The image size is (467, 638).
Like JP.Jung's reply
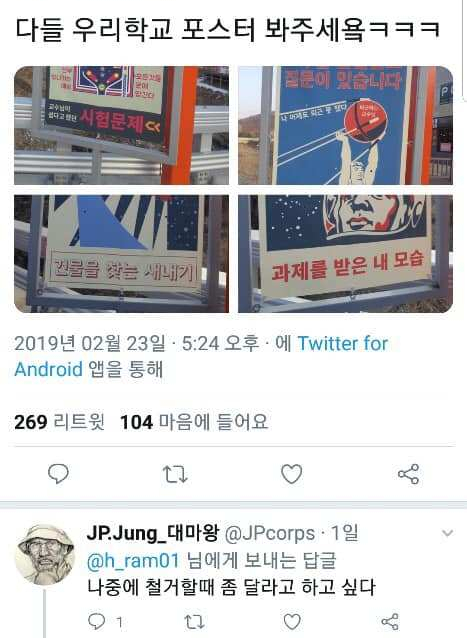click(x=292, y=621)
